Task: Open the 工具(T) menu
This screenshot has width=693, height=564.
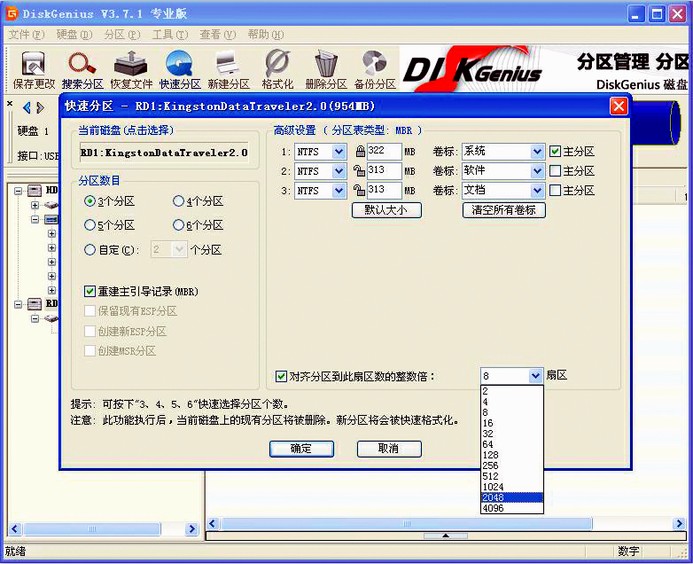Action: (x=170, y=34)
